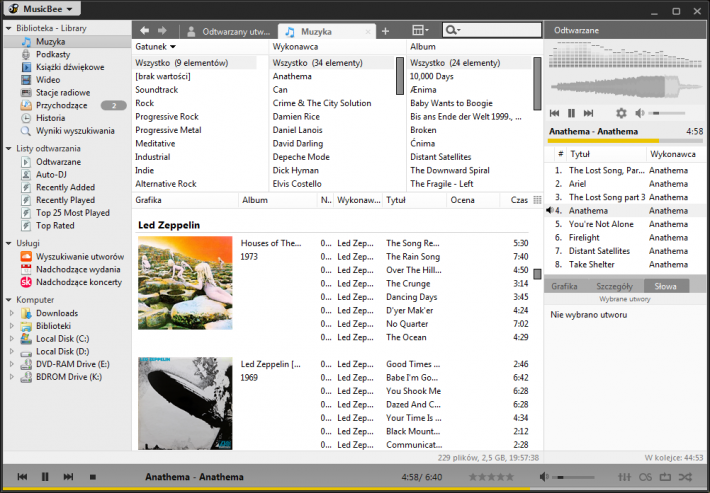This screenshot has width=710, height=493.
Task: Filter by album The Downward Spiral
Action: click(x=450, y=170)
